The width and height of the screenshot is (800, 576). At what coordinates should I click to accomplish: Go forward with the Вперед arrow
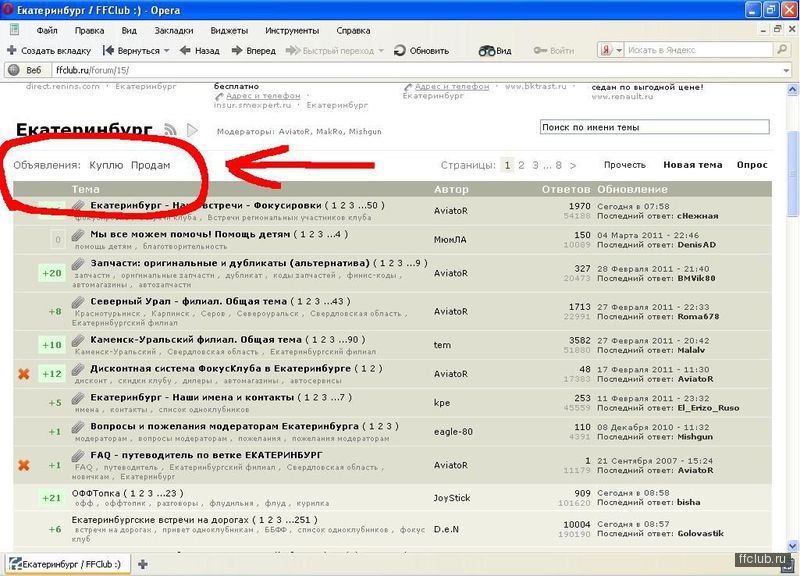click(x=237, y=50)
